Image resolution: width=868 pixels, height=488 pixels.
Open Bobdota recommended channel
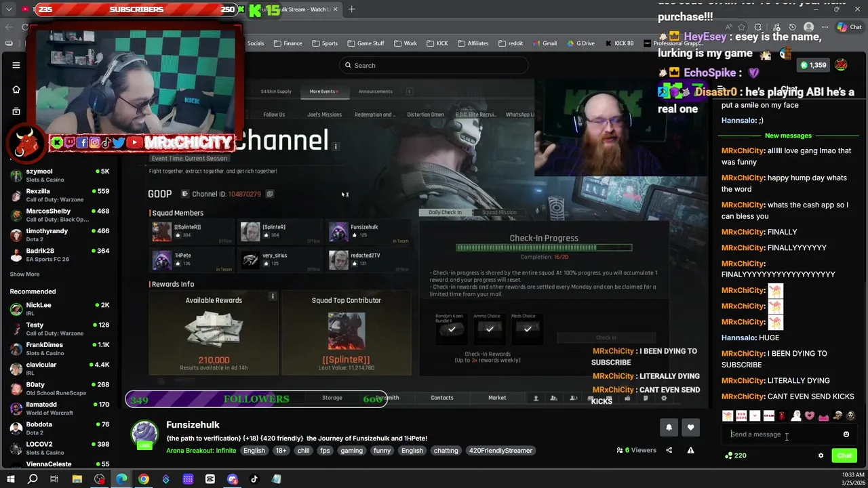tap(60, 428)
